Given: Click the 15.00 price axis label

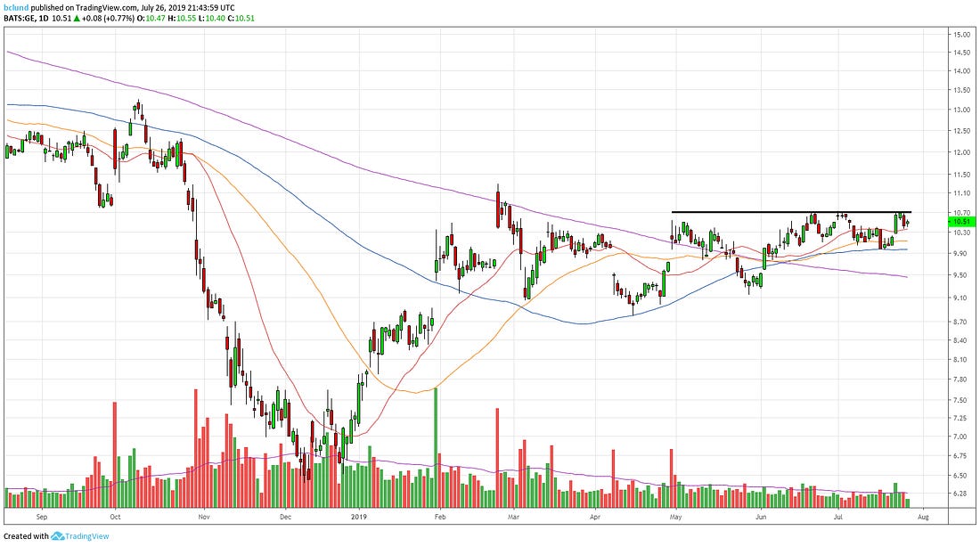Looking at the screenshot, I should pos(960,35).
